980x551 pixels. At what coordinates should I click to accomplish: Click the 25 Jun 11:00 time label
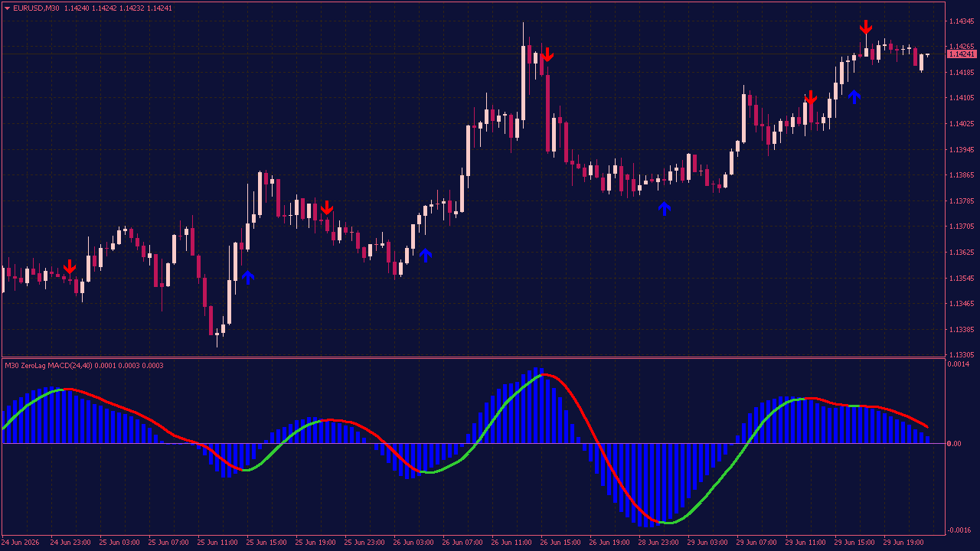[218, 543]
